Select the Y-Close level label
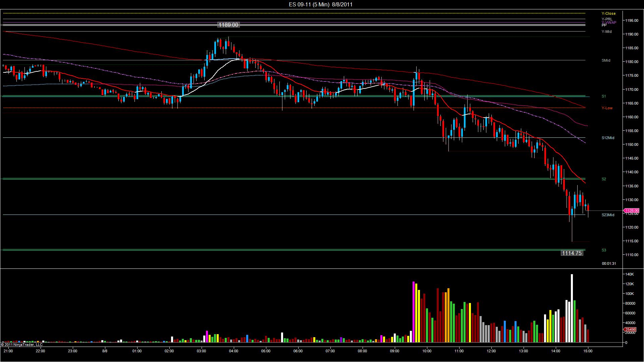Image resolution: width=644 pixels, height=362 pixels. point(608,13)
